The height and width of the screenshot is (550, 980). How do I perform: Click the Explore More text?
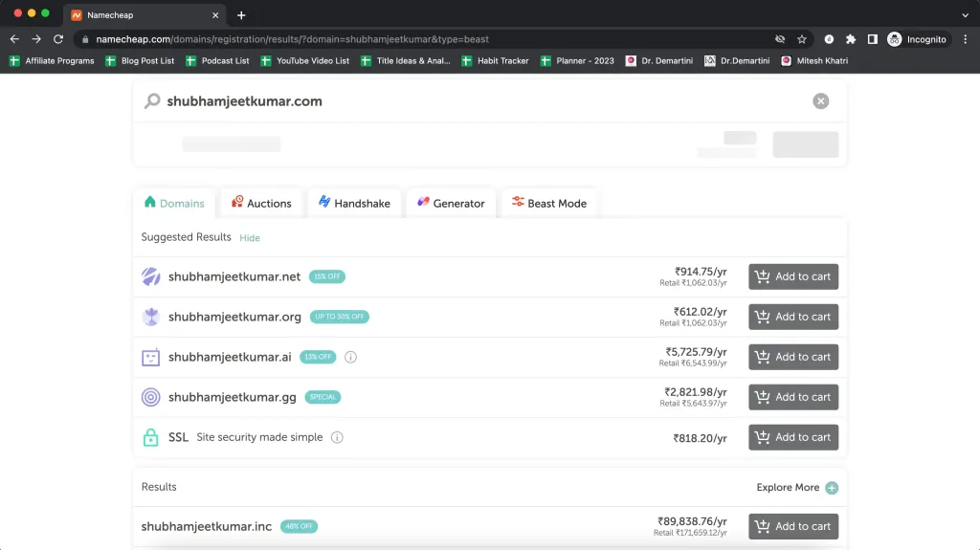point(788,488)
